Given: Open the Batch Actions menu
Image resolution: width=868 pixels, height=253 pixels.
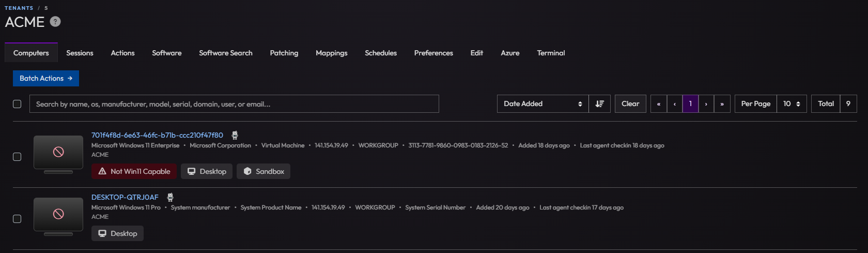Looking at the screenshot, I should (46, 78).
